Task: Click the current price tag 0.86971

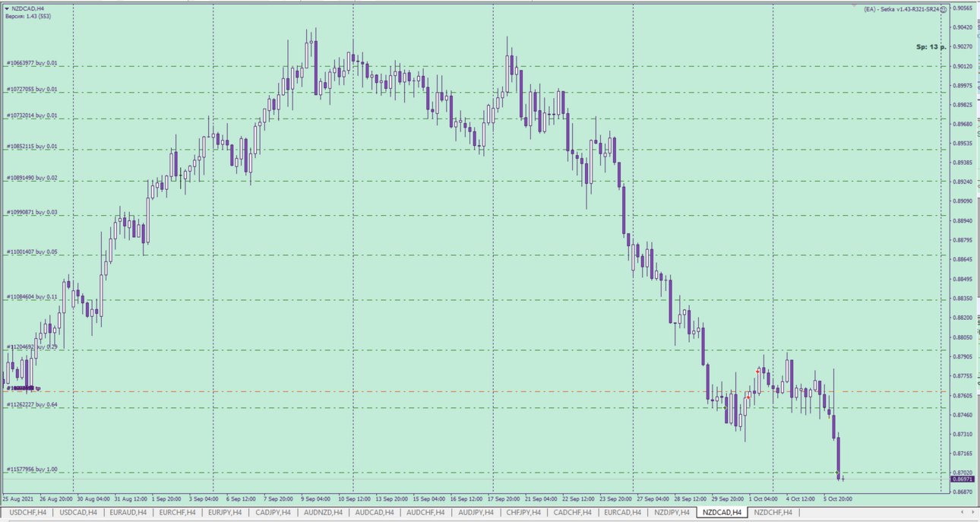Action: [x=963, y=479]
